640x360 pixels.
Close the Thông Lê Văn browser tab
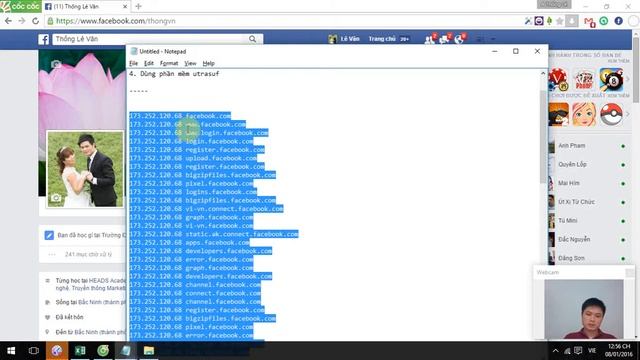click(x=125, y=7)
